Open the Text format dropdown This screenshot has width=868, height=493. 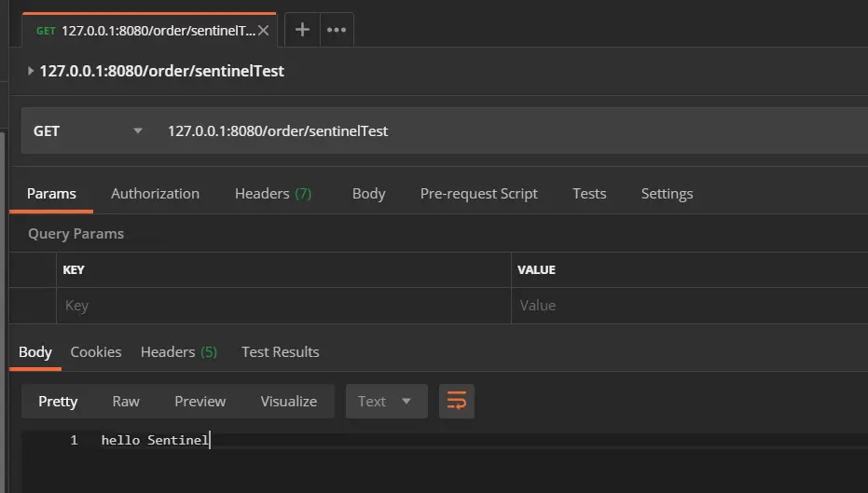tap(386, 401)
